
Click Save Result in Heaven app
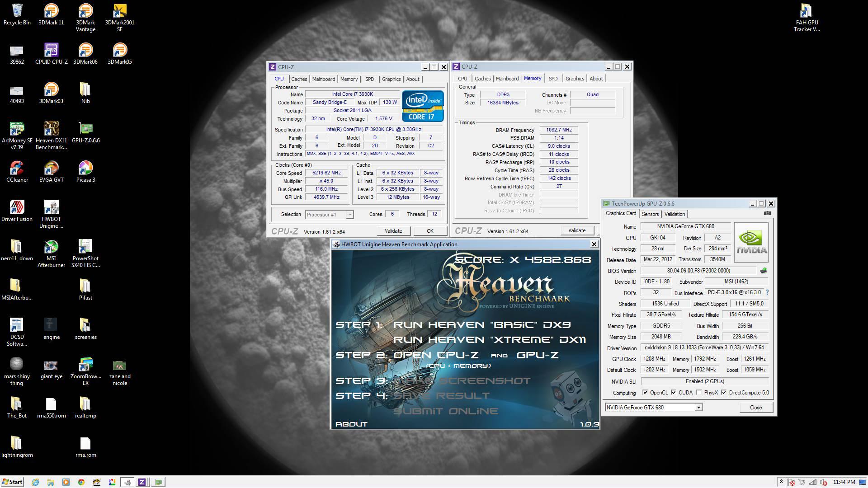point(441,396)
